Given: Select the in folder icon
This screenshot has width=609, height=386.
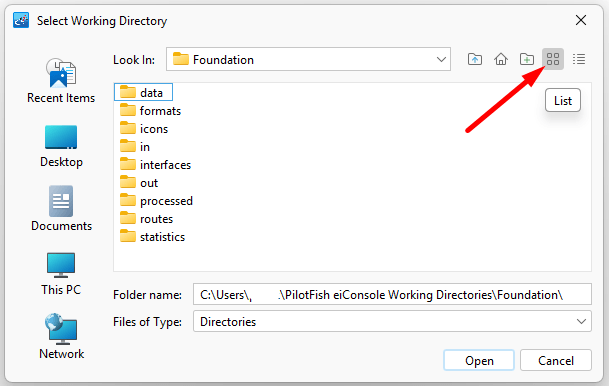Looking at the screenshot, I should (127, 146).
